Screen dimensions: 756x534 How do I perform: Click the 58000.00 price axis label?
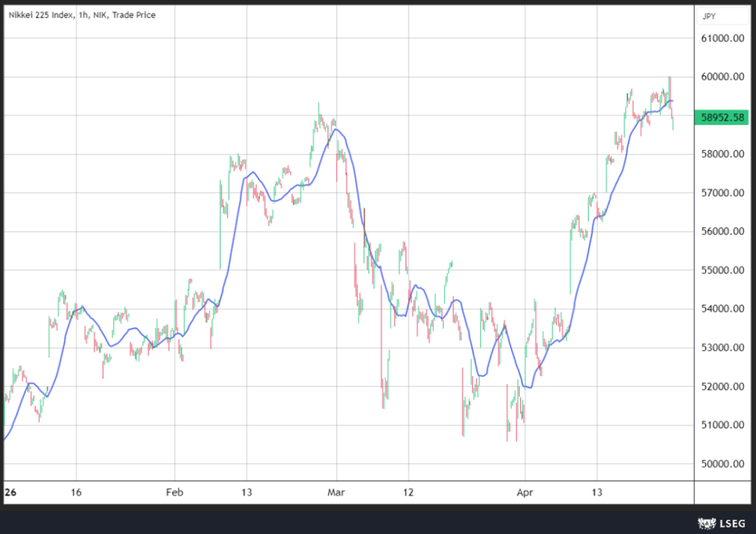point(723,154)
